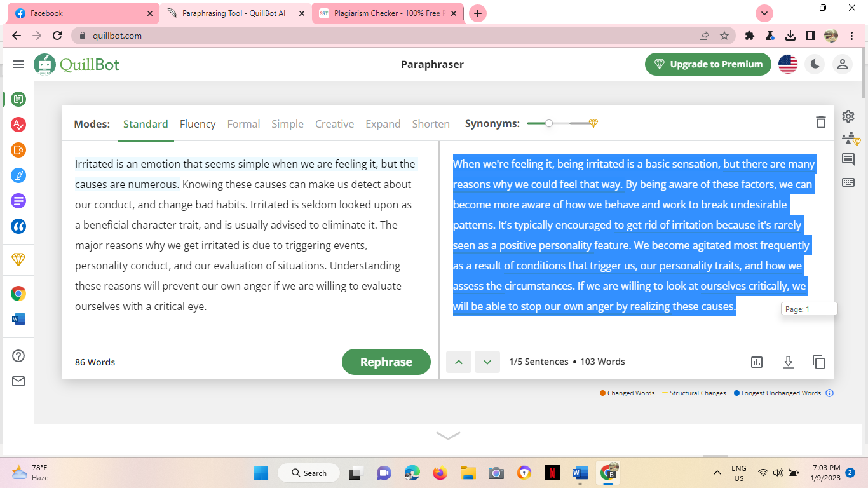The width and height of the screenshot is (868, 488).
Task: Select Simple mode tab
Action: coord(287,124)
